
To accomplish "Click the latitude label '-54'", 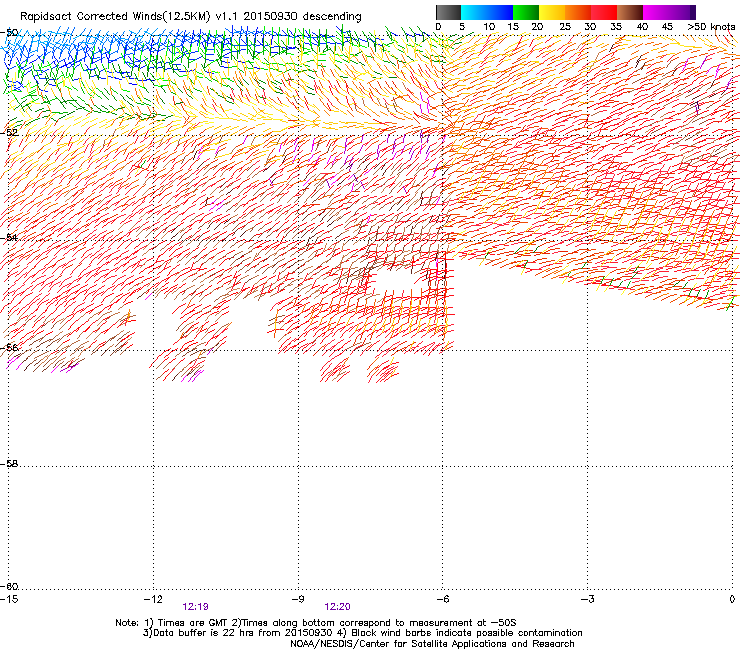I will (x=9, y=237).
